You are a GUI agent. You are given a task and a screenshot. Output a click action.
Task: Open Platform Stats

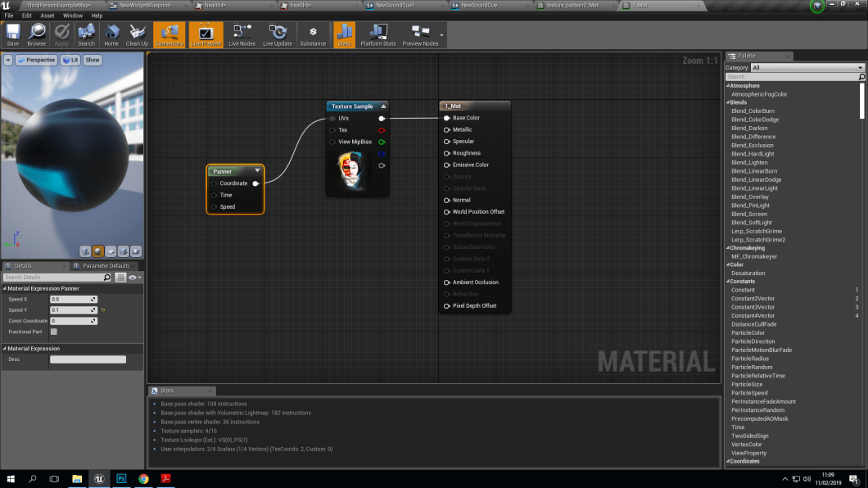tap(377, 34)
